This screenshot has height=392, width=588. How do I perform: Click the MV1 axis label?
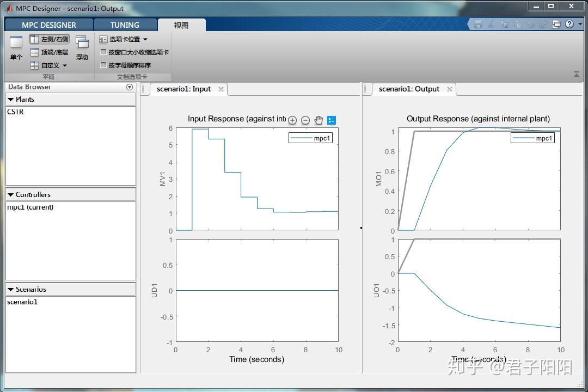click(x=162, y=179)
